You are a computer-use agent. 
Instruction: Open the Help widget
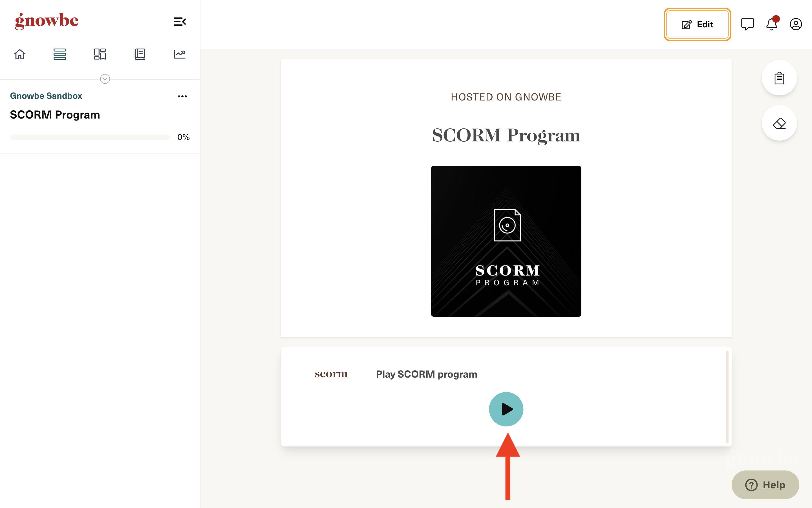pos(765,485)
